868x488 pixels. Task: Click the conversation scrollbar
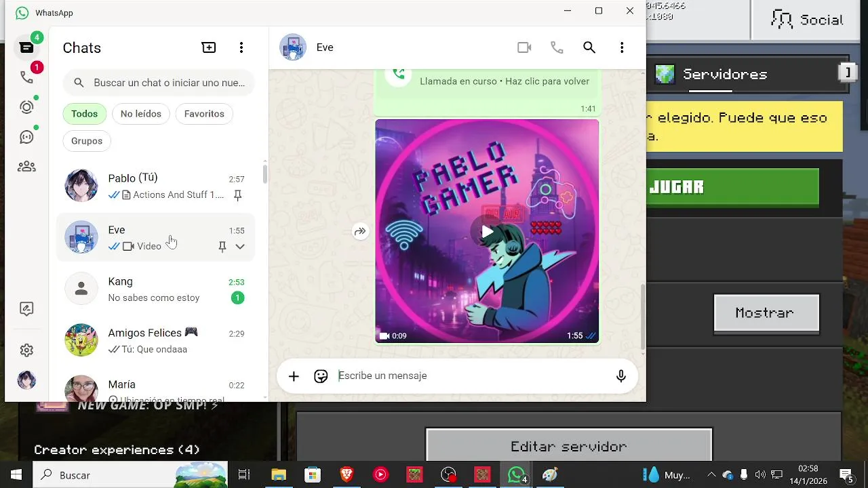point(642,317)
